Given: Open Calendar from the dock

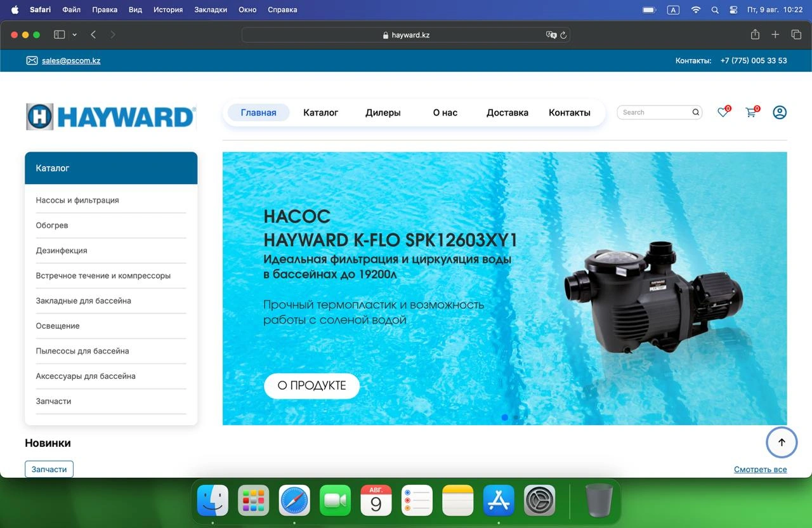Looking at the screenshot, I should pos(376,501).
